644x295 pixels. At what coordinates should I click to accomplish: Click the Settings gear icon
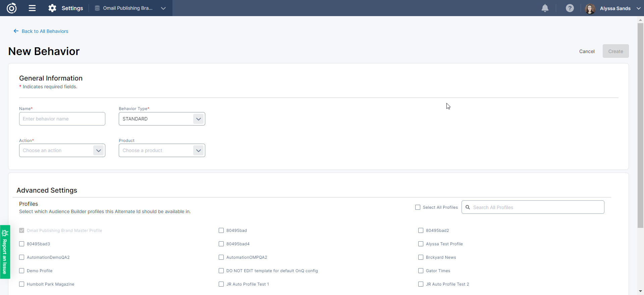(x=52, y=8)
